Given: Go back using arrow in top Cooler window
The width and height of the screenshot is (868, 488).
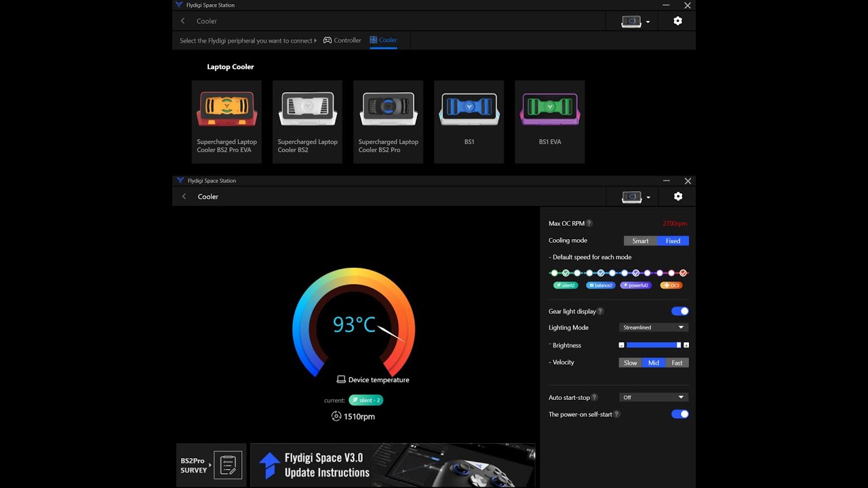Looking at the screenshot, I should [182, 21].
